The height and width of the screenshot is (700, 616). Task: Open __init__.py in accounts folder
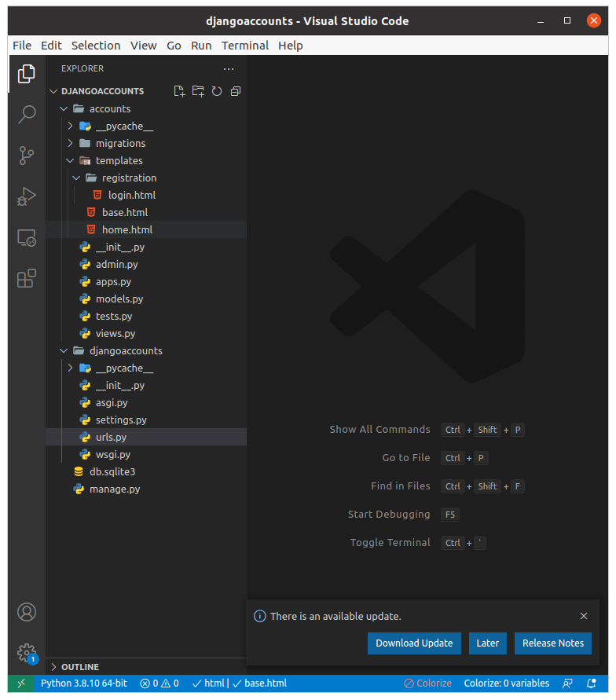(146, 247)
